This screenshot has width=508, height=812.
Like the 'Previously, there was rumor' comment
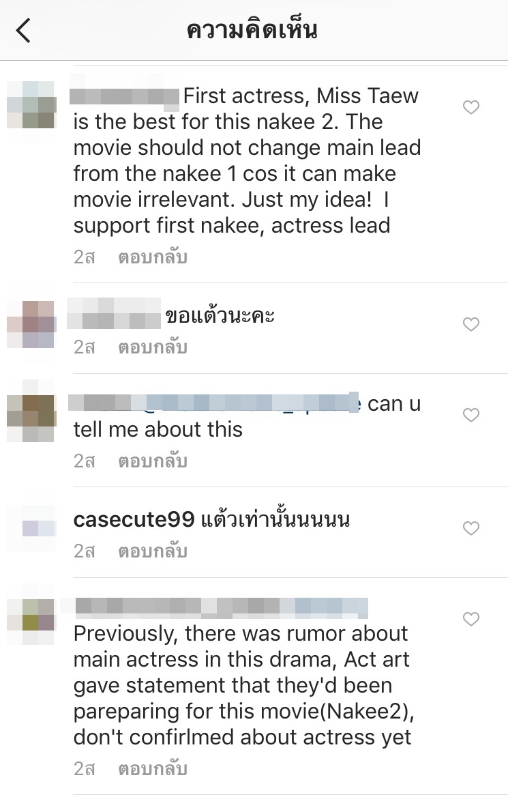[x=470, y=619]
